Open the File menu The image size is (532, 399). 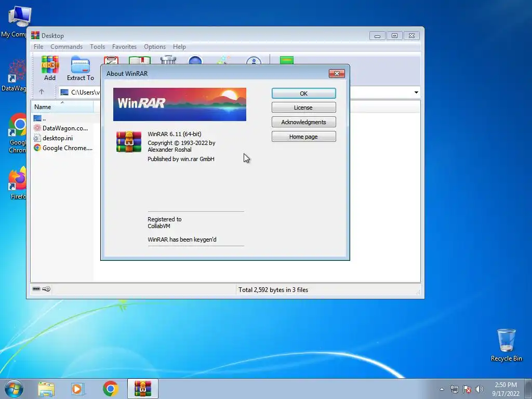[38, 46]
